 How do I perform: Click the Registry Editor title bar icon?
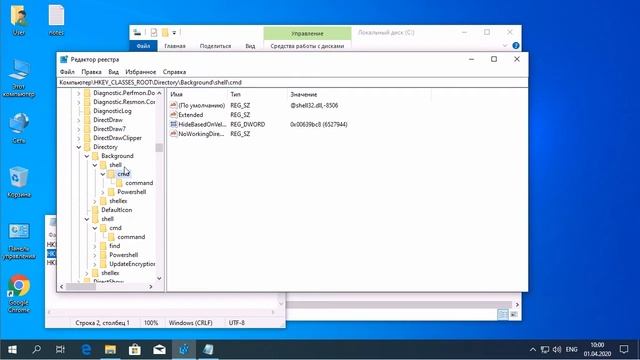[x=64, y=59]
